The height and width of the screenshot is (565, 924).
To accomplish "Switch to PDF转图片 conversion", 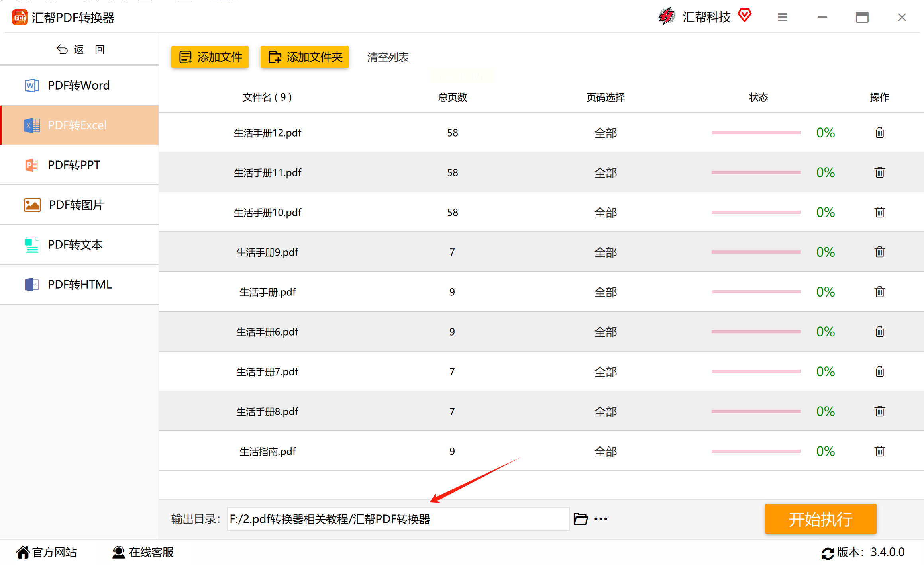I will coord(80,205).
